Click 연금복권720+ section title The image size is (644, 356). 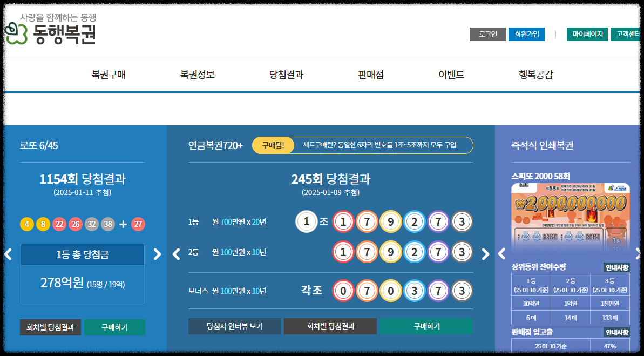215,145
